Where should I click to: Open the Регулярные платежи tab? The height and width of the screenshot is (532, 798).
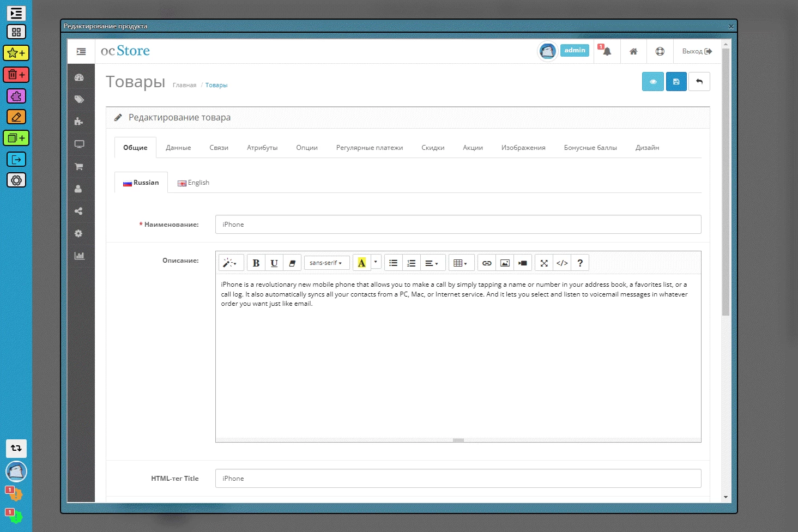coord(370,148)
